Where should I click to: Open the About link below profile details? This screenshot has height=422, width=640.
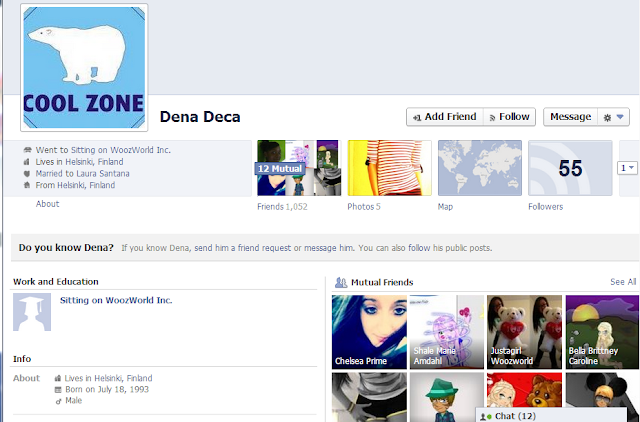(x=47, y=204)
